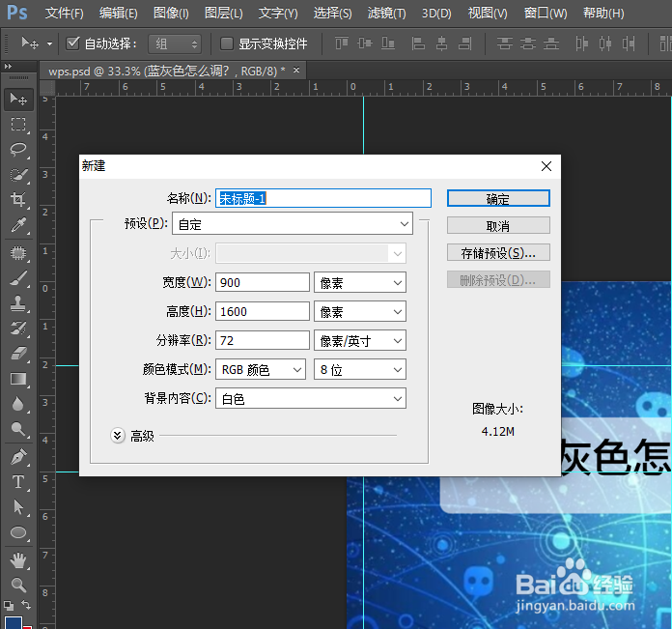Screen dimensions: 672x629
Task: Toggle the 自动选择 checkbox
Action: 72,43
